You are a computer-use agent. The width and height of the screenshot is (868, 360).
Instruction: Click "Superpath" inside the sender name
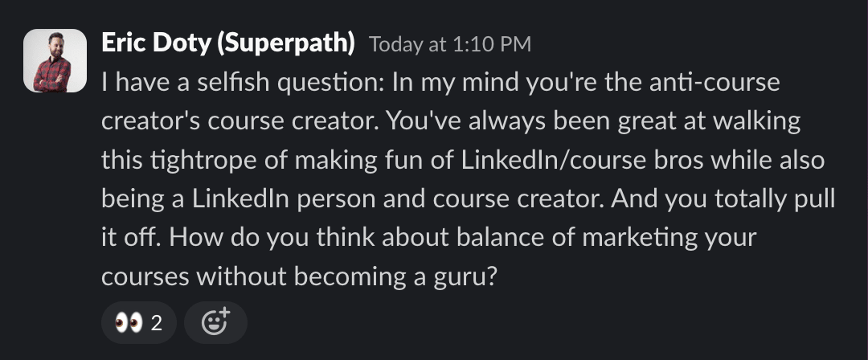[x=285, y=43]
